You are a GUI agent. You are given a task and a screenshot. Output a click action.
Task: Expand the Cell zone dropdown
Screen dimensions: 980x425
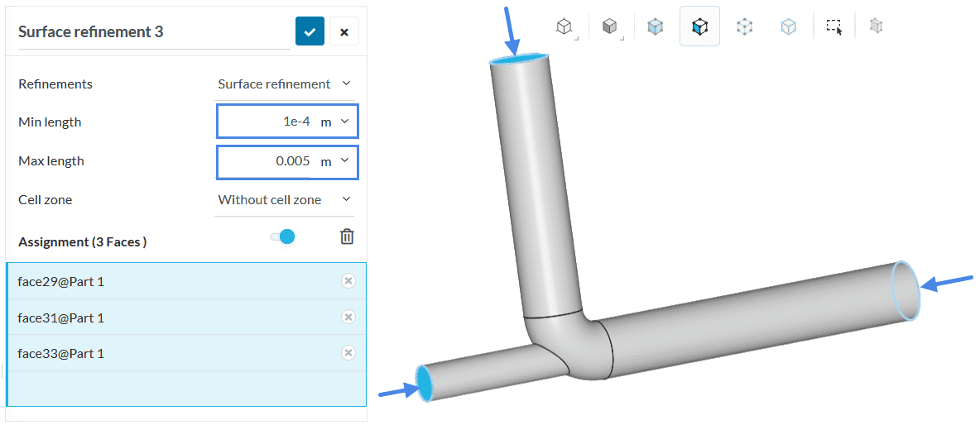[284, 199]
